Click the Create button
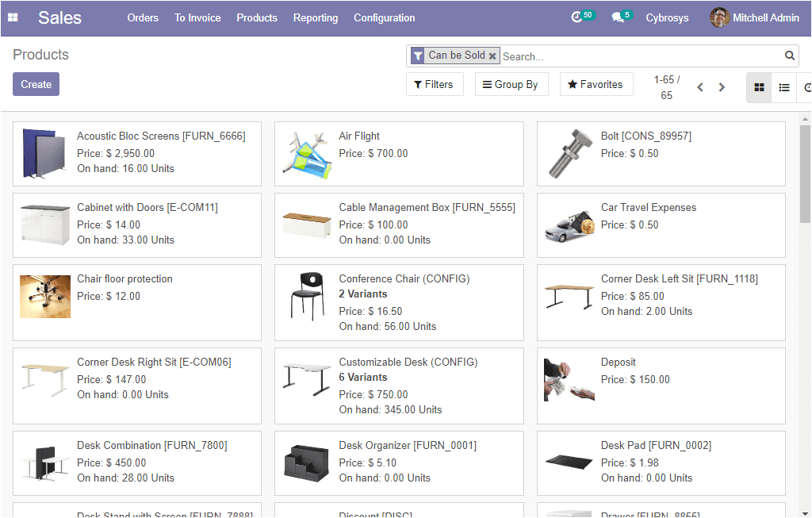 (36, 84)
